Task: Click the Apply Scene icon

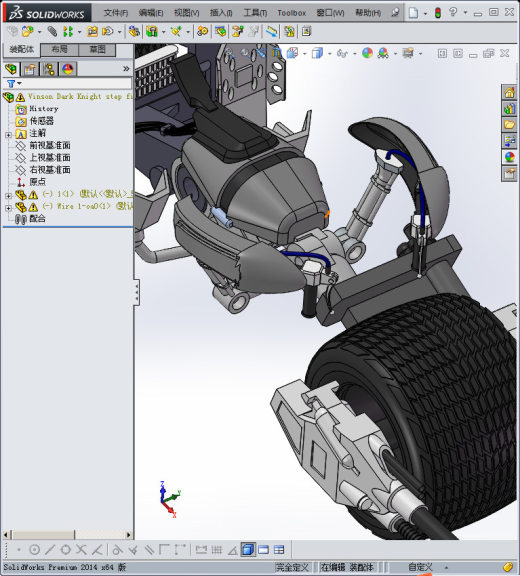Action: coord(383,54)
